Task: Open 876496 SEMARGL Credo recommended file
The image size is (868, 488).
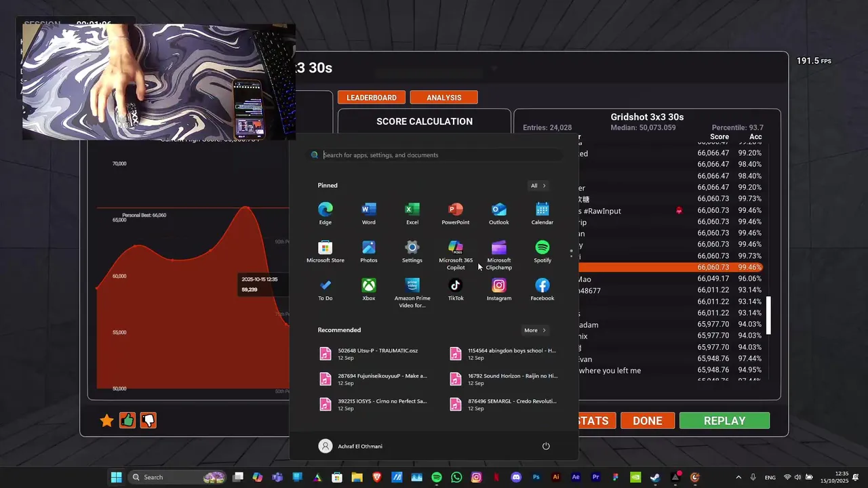Action: [503, 405]
